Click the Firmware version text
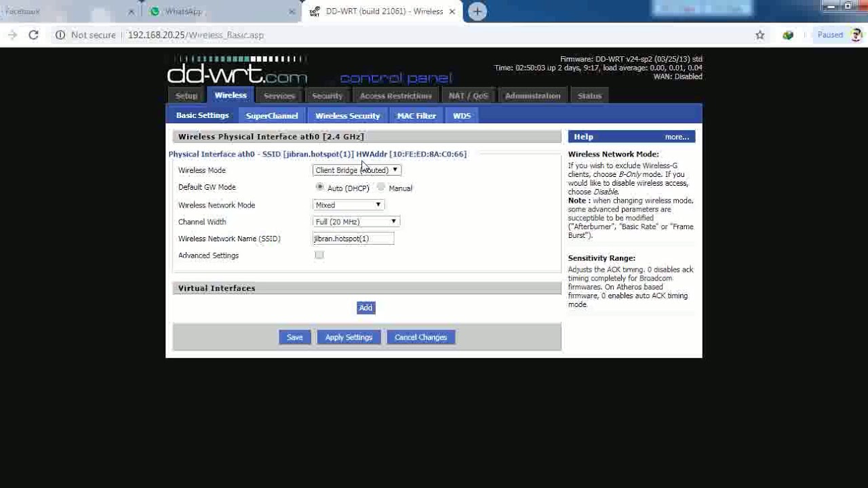This screenshot has height=488, width=868. point(631,59)
